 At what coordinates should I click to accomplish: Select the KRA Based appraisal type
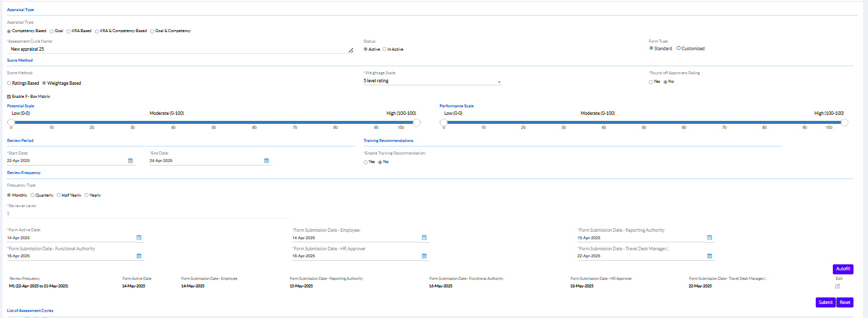click(69, 32)
